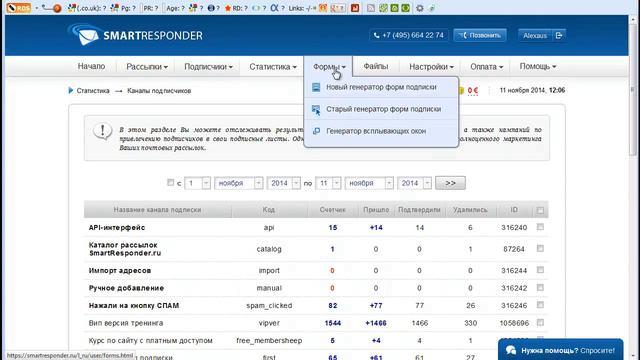Expand the Статистика menu
The width and height of the screenshot is (640, 360).
coord(273,67)
